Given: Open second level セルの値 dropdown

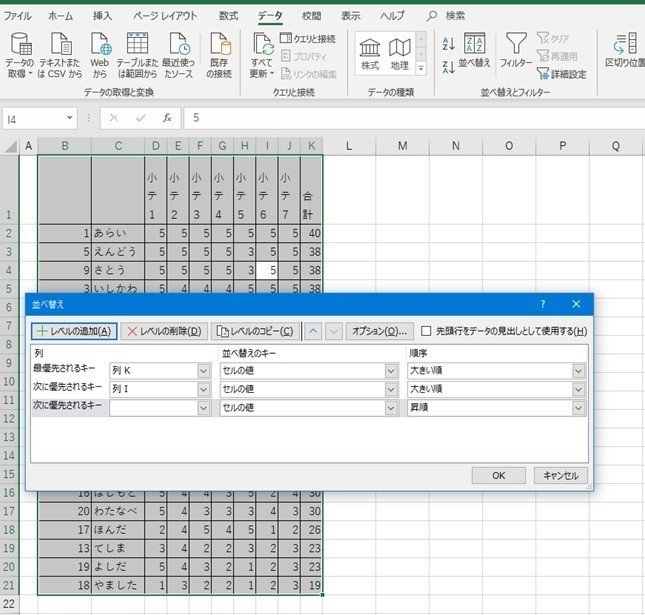Looking at the screenshot, I should coord(391,390).
